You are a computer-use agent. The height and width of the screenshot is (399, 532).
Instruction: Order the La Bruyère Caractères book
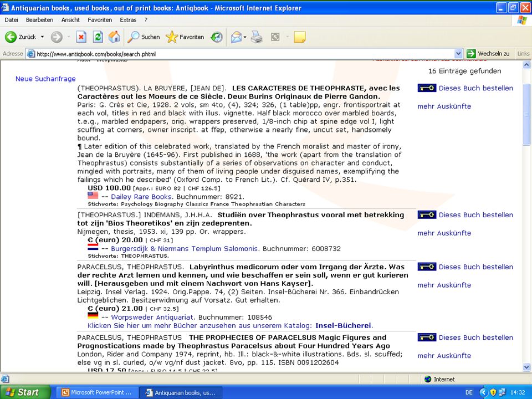click(x=475, y=88)
